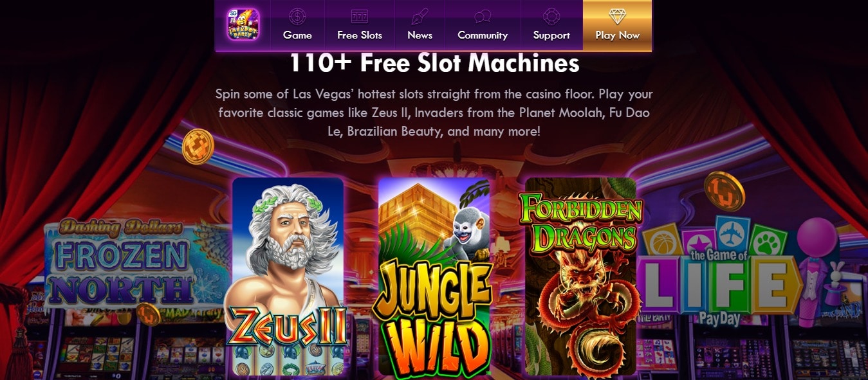Click the dollar coin icon above Game
This screenshot has height=380, width=868.
(x=297, y=16)
